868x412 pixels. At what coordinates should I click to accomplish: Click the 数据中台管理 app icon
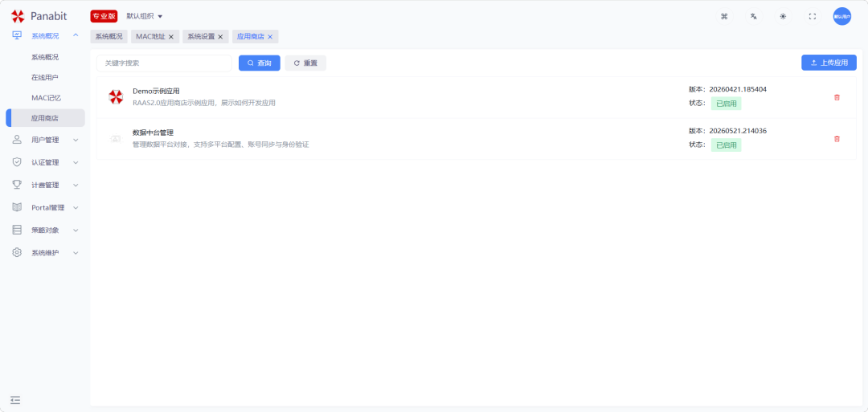116,139
